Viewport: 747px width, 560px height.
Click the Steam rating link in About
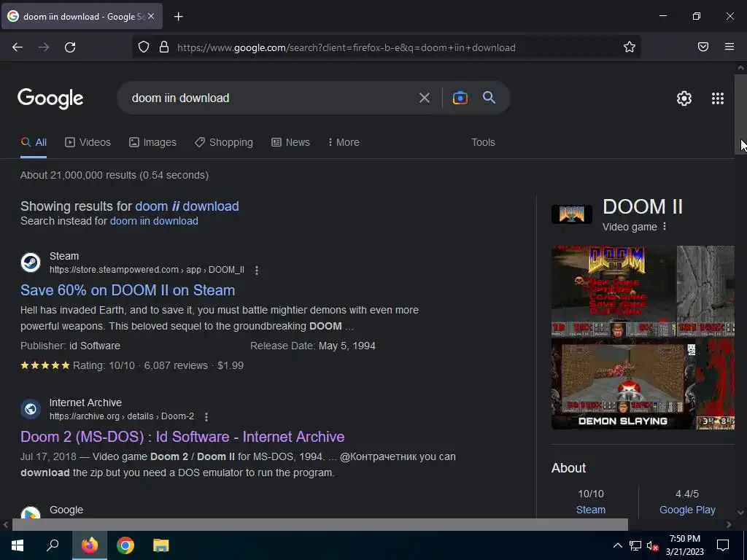(x=591, y=510)
